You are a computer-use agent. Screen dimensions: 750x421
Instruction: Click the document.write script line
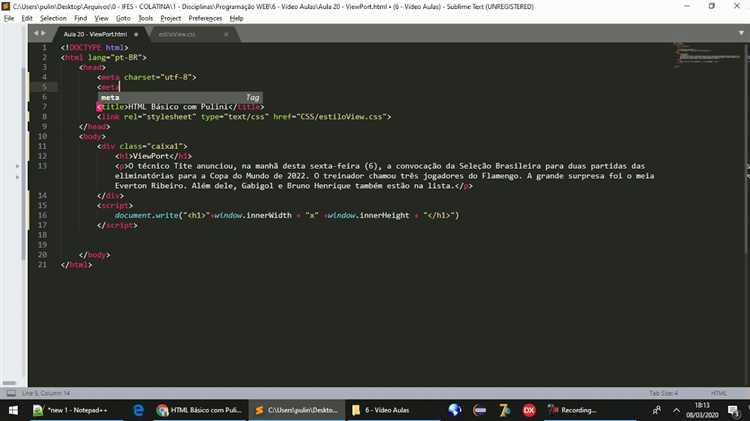287,216
